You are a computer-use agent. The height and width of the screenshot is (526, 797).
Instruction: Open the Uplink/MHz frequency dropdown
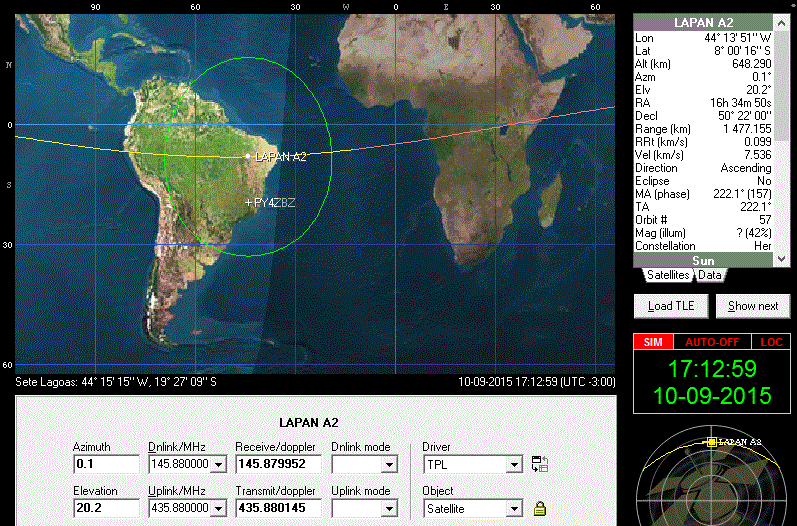tap(219, 508)
